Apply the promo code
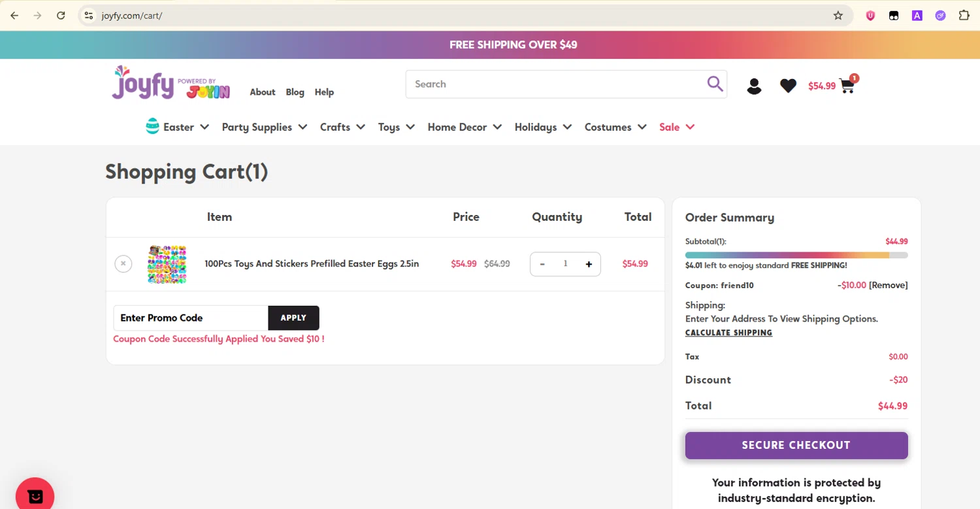The image size is (980, 509). [x=293, y=318]
